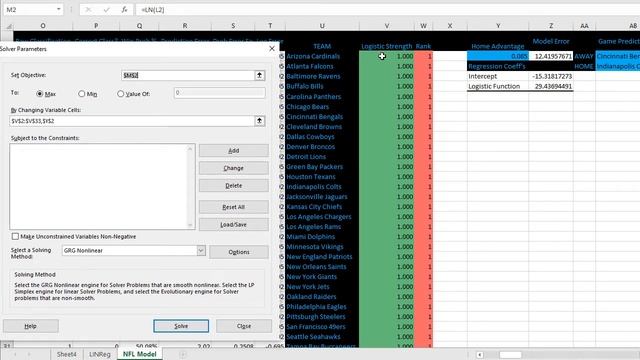Select column Z header

pos(551,26)
